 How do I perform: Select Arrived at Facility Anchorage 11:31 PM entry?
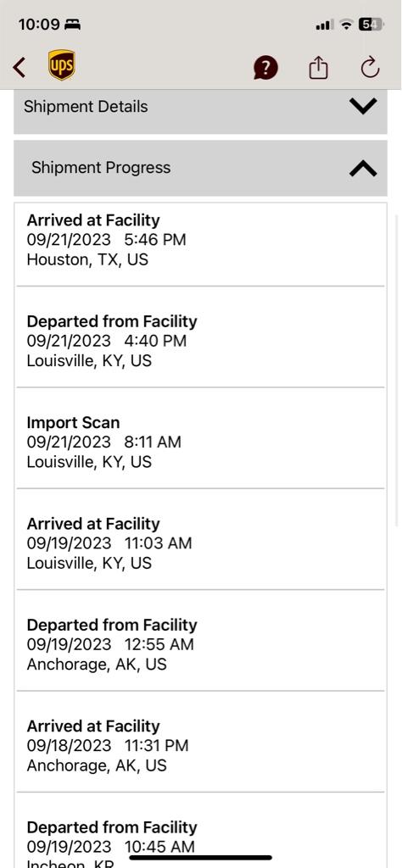(x=200, y=743)
